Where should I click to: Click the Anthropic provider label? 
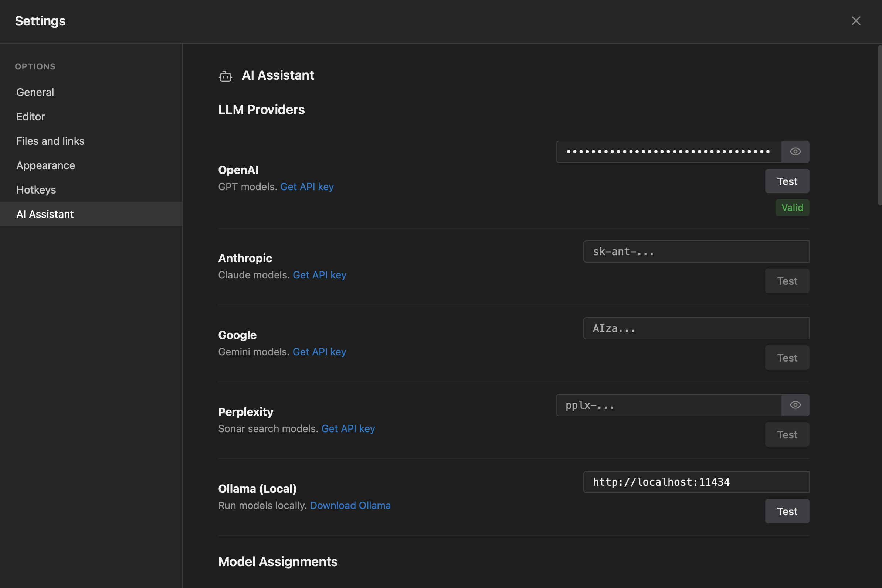pos(245,258)
